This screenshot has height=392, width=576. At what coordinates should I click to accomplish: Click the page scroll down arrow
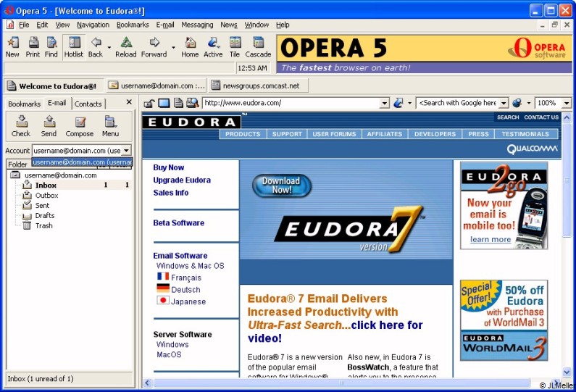(x=567, y=372)
